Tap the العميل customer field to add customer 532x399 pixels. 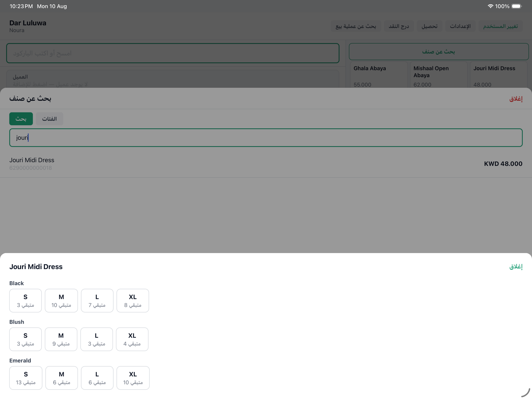pyautogui.click(x=173, y=79)
